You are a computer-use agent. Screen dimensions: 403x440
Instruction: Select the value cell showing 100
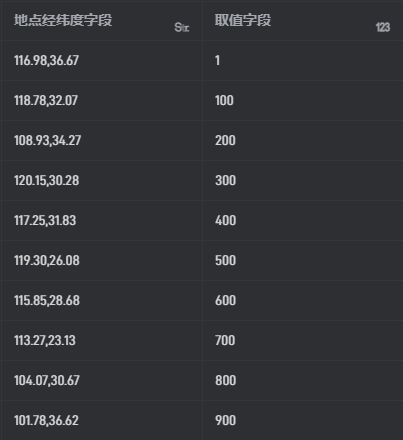point(303,100)
